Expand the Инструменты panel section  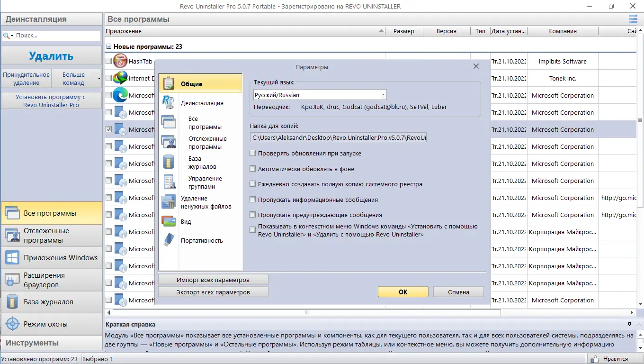(x=51, y=343)
